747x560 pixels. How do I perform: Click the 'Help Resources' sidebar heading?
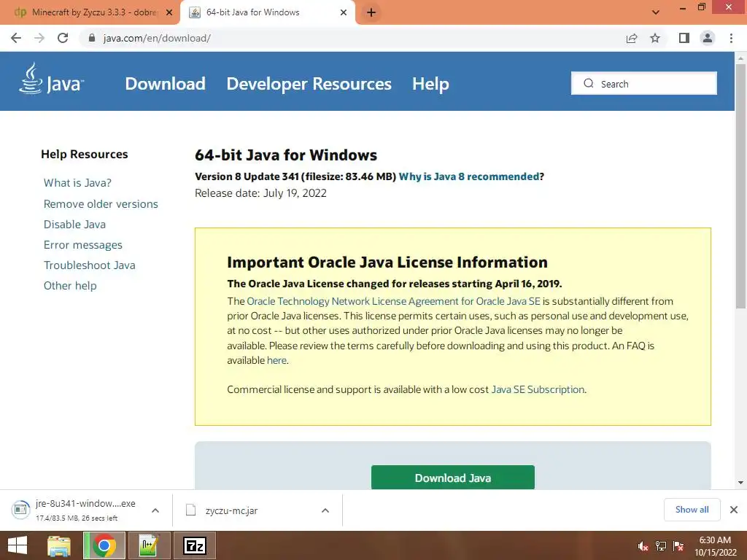point(85,155)
